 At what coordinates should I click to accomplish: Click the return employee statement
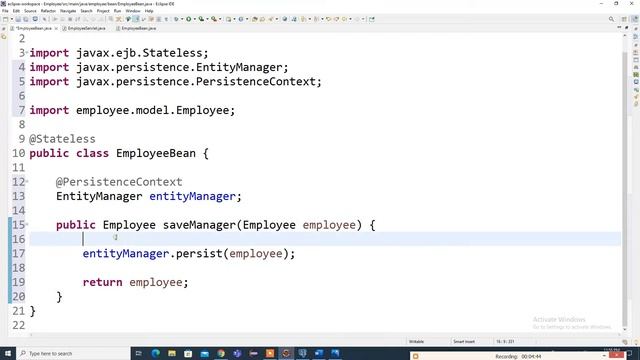click(x=135, y=282)
